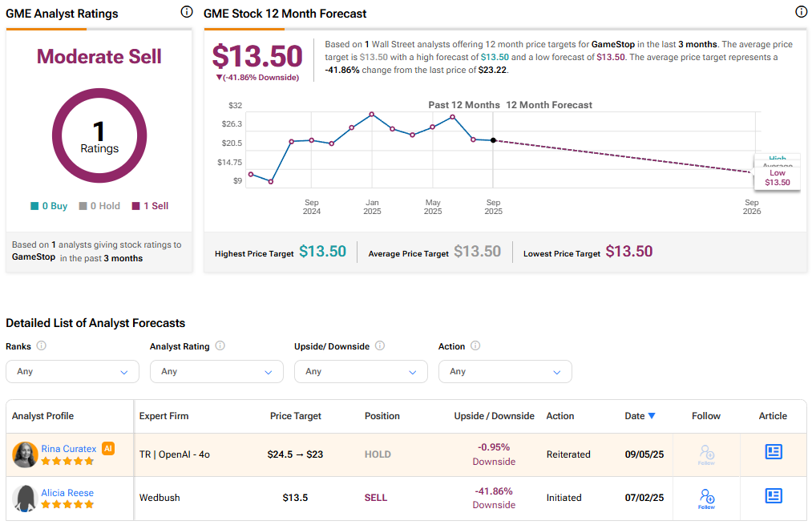Open the article icon in Alicia Reese row
Viewport: 812px width, 525px height.
coord(774,496)
